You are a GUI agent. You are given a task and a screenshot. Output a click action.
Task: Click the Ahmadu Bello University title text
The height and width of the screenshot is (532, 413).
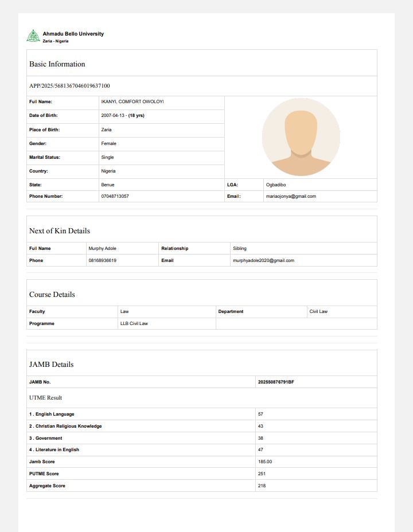[73, 34]
